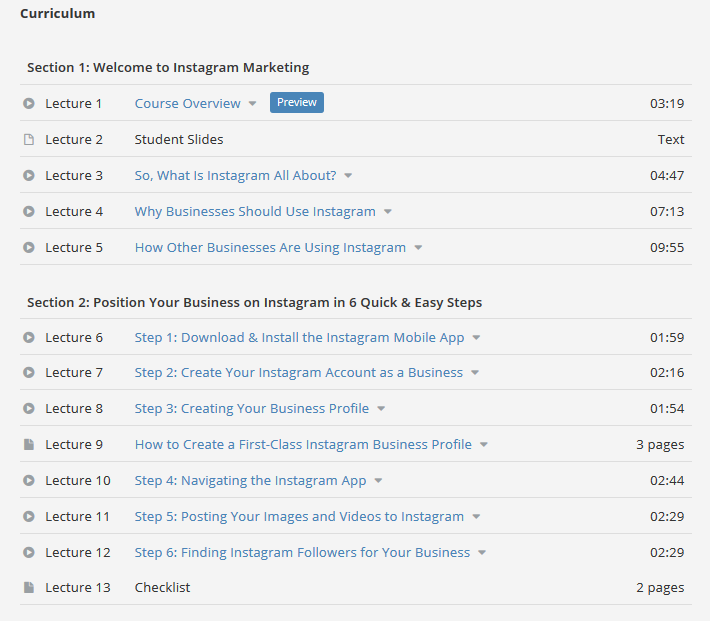Expand arrow beside How to Create a First-Class Profile
Image resolution: width=710 pixels, height=621 pixels.
484,445
